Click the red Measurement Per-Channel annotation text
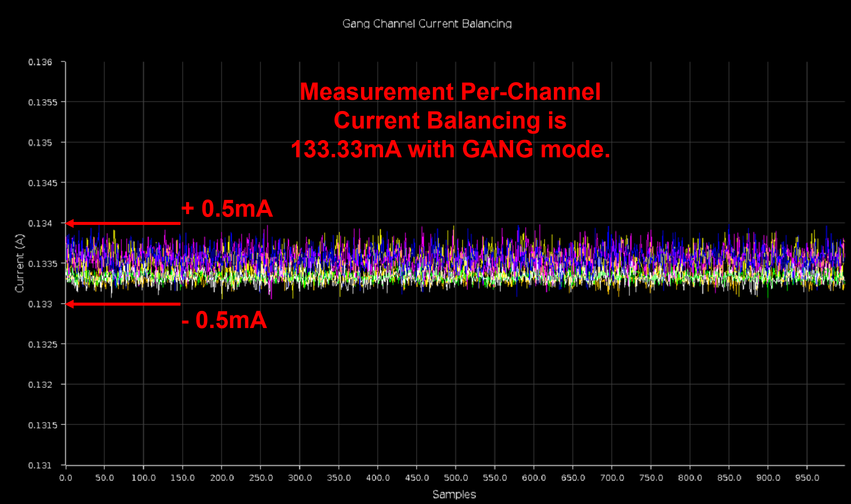The width and height of the screenshot is (851, 504). tap(450, 92)
